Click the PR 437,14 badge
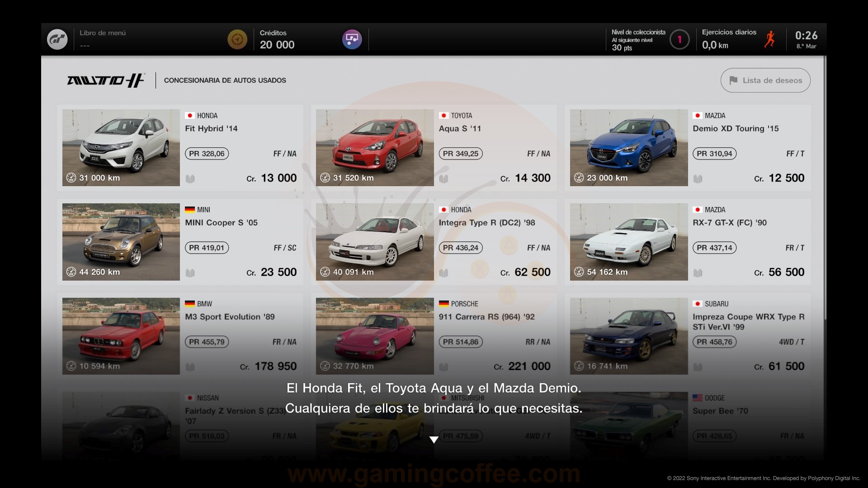This screenshot has height=488, width=868. (714, 248)
